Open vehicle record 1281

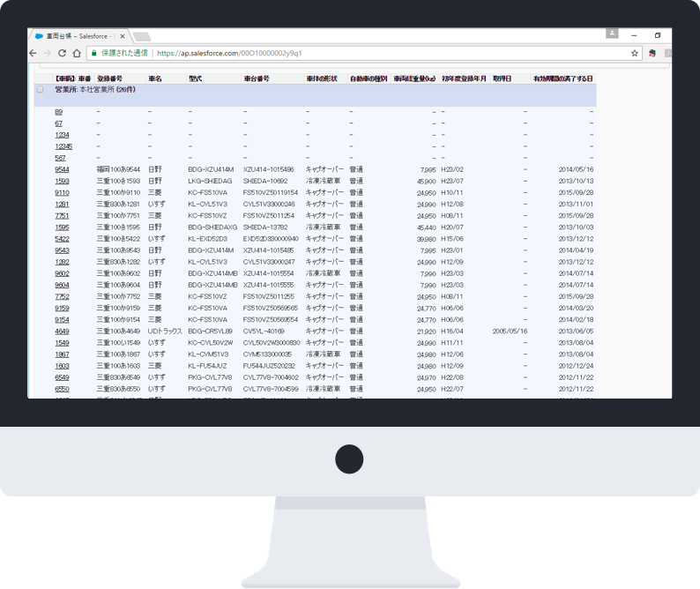coord(62,205)
